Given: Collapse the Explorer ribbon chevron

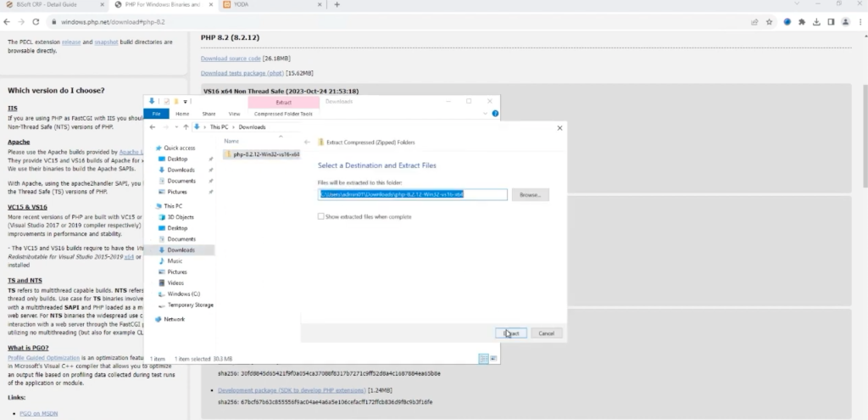Looking at the screenshot, I should [x=486, y=114].
